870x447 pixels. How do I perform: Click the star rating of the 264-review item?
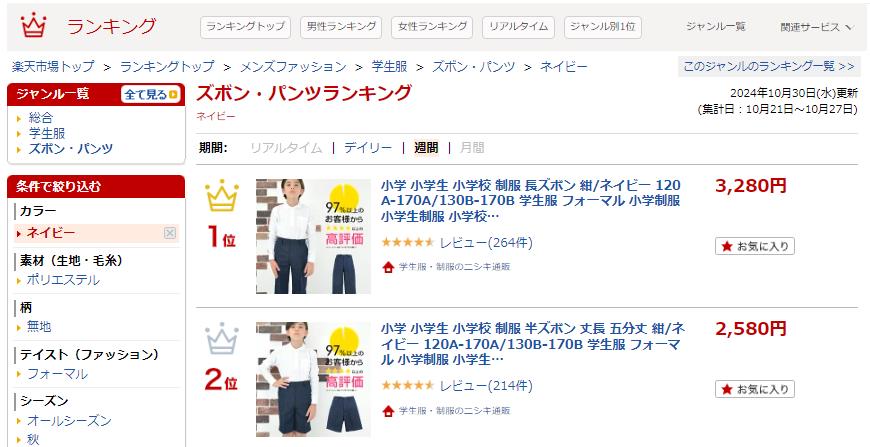tap(407, 242)
